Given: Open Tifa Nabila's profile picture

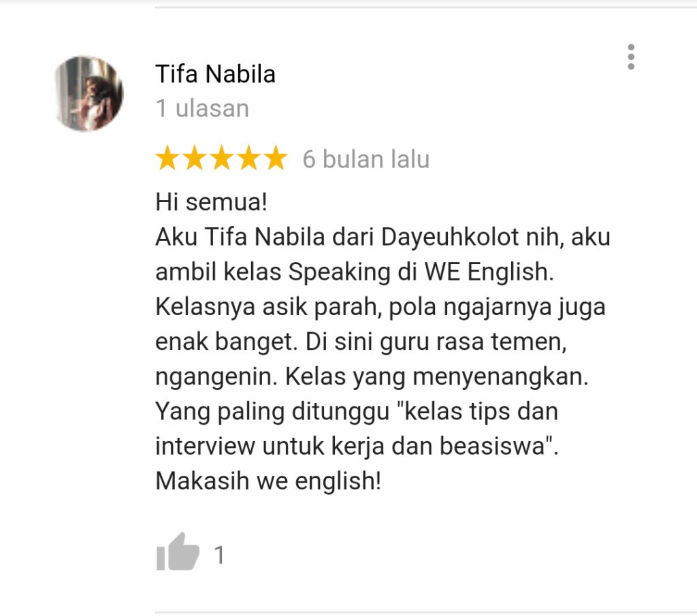Looking at the screenshot, I should (88, 93).
